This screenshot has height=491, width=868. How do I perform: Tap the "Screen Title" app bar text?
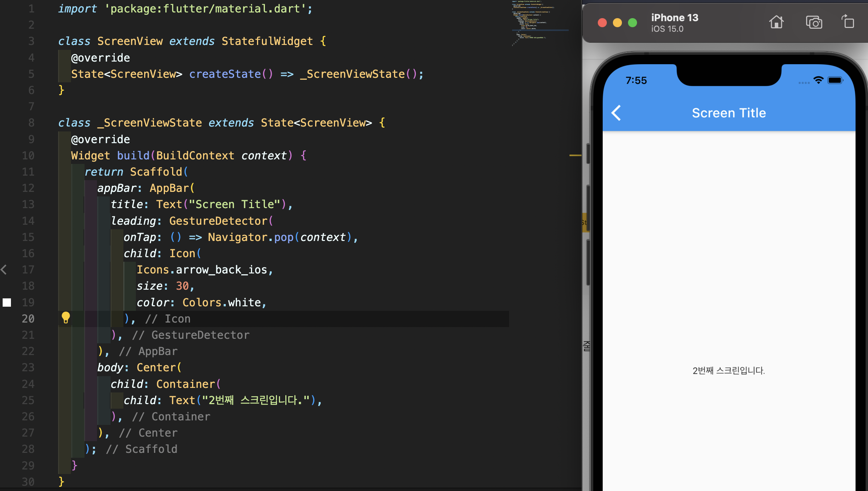coord(729,113)
